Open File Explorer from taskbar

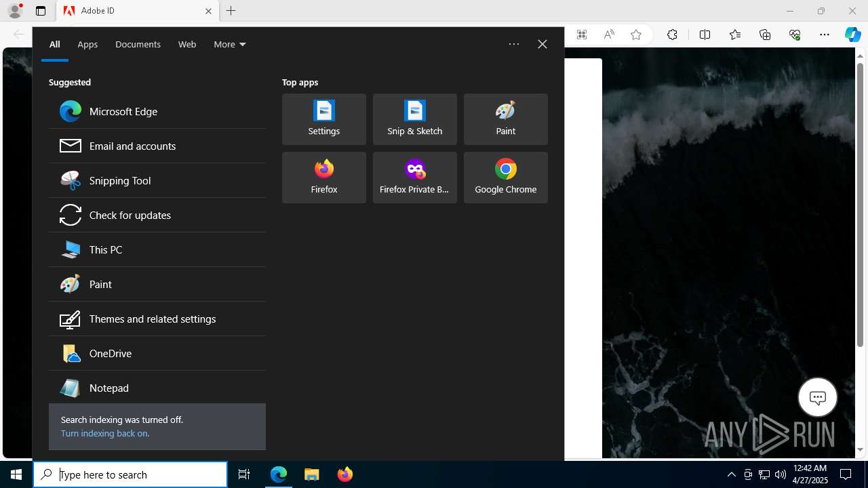click(x=312, y=474)
